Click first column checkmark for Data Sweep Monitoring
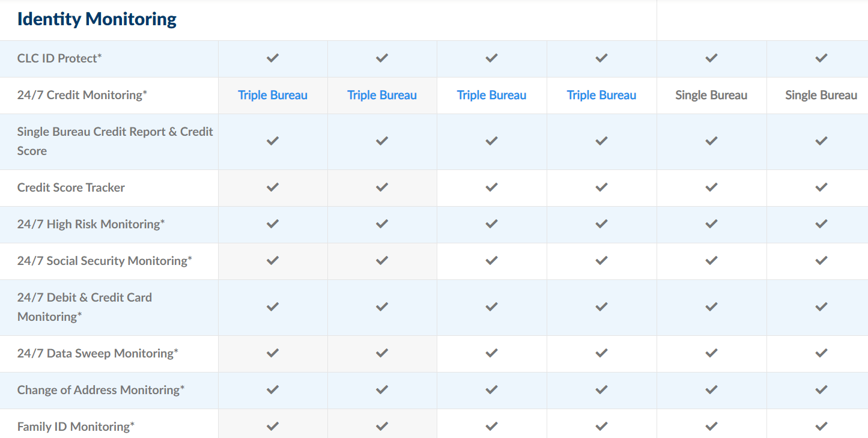 pos(273,353)
